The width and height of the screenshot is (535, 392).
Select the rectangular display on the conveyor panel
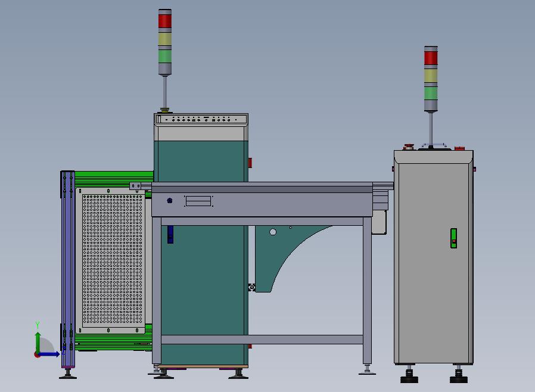[198, 201]
